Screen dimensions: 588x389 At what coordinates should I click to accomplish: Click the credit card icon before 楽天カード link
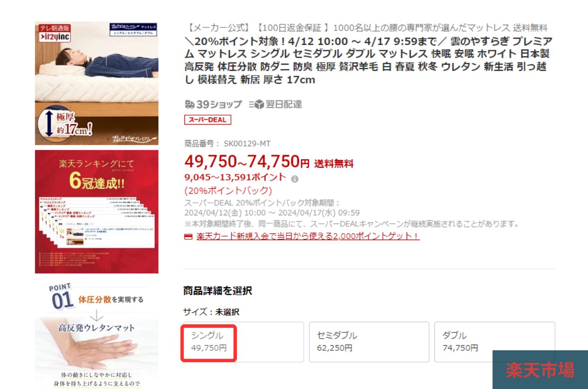click(x=188, y=237)
